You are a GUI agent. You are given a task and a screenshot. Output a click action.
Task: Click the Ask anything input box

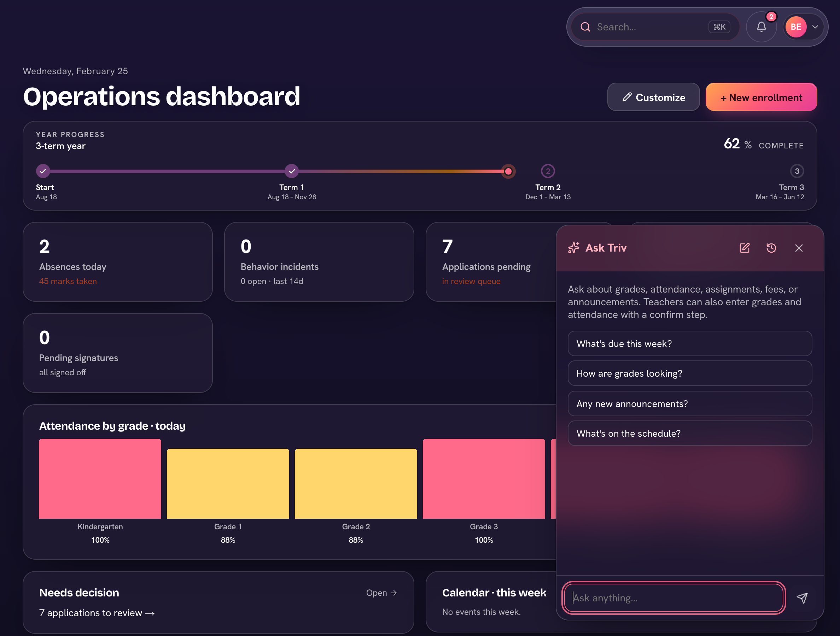point(674,598)
